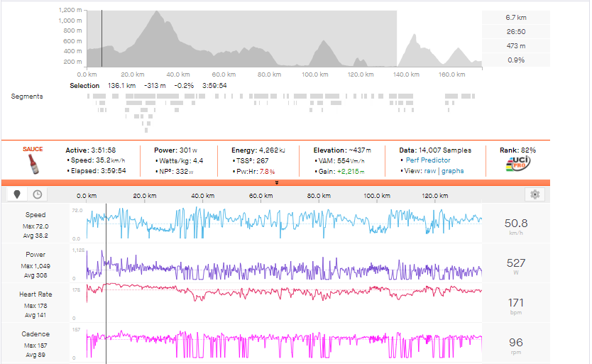The image size is (592, 364).
Task: Open the graphs view link
Action: point(452,171)
